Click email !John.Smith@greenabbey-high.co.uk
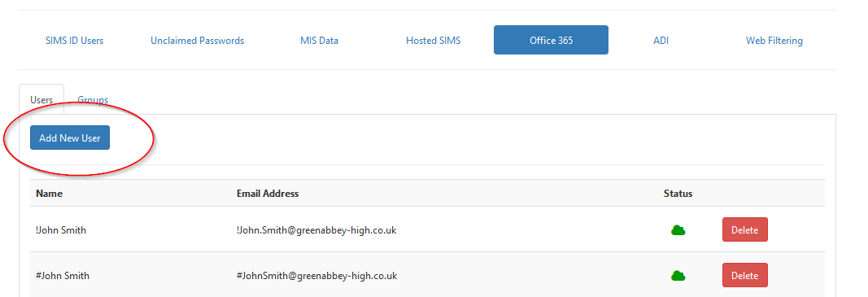868x297 pixels. tap(316, 230)
